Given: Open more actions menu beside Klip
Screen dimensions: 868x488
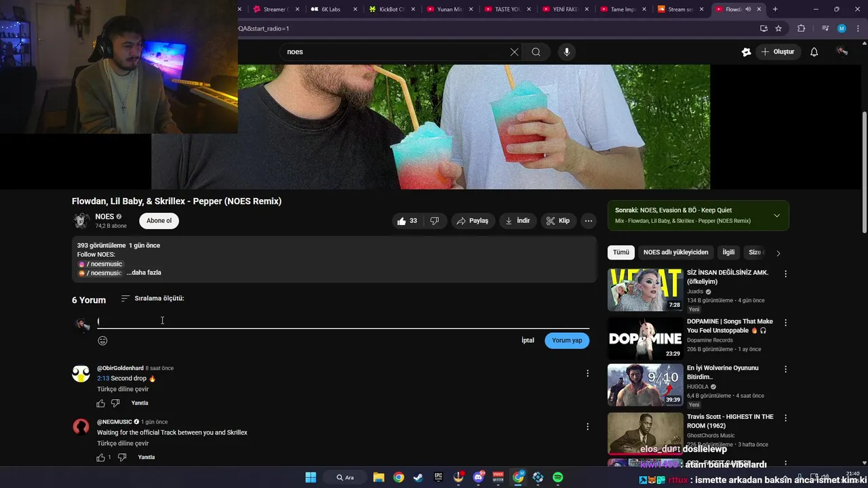Looking at the screenshot, I should 589,221.
